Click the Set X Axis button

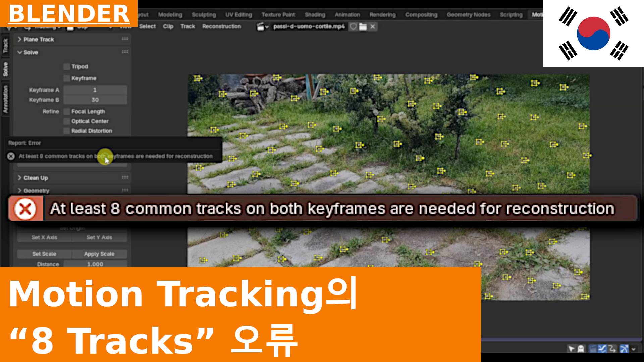coord(44,237)
